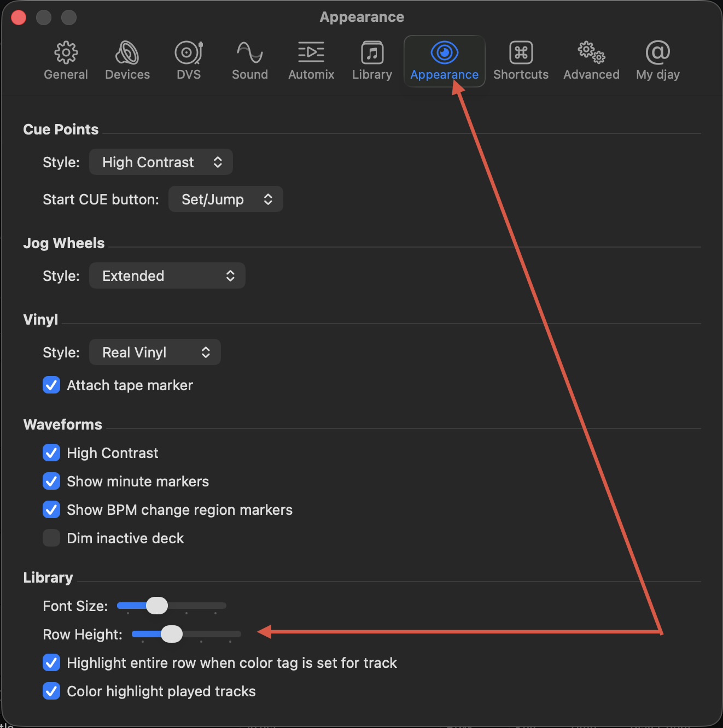Switch to the My djay tab
Viewport: 723px width, 728px height.
pyautogui.click(x=657, y=61)
